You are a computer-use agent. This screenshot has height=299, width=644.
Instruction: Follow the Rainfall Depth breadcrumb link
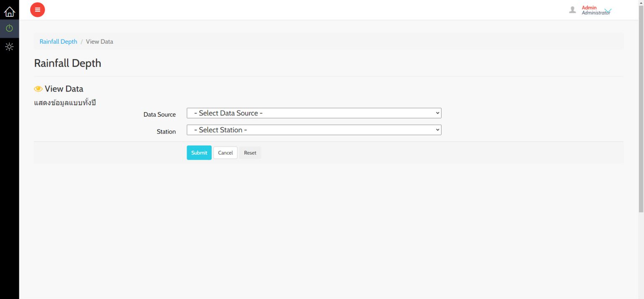tap(58, 42)
